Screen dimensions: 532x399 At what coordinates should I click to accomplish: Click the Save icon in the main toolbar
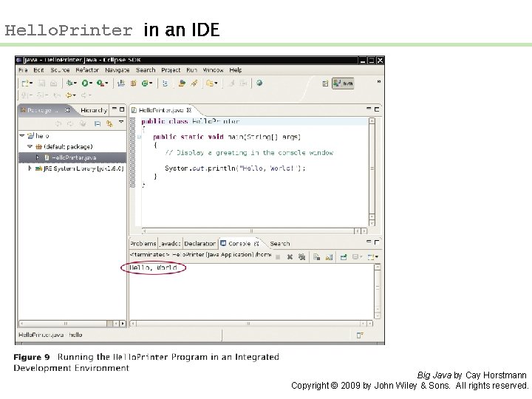click(41, 83)
